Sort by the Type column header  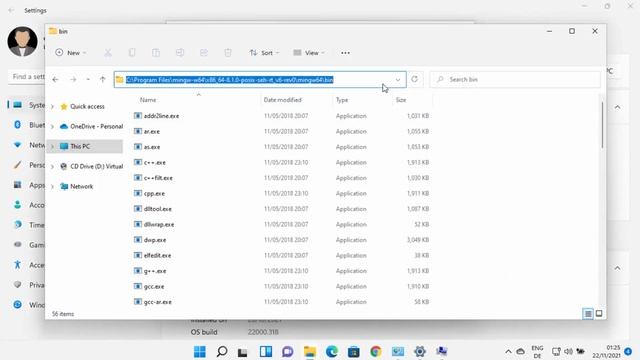342,100
